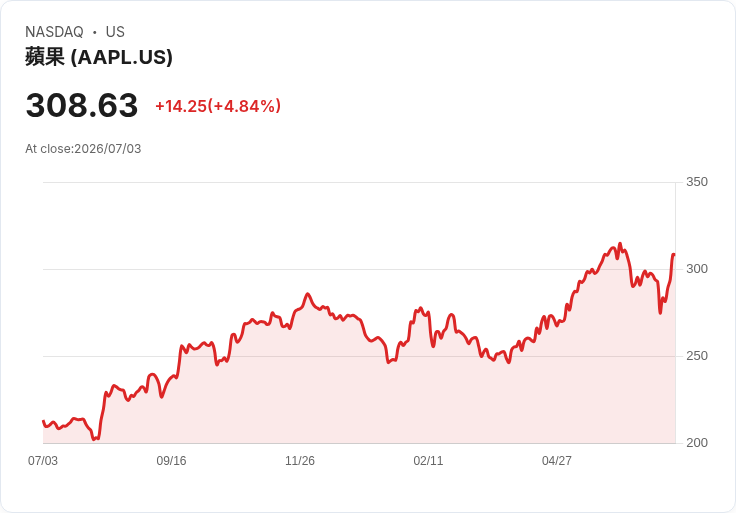Screen dimensions: 736x513
Task: Click the 350 price axis label
Action: [697, 182]
